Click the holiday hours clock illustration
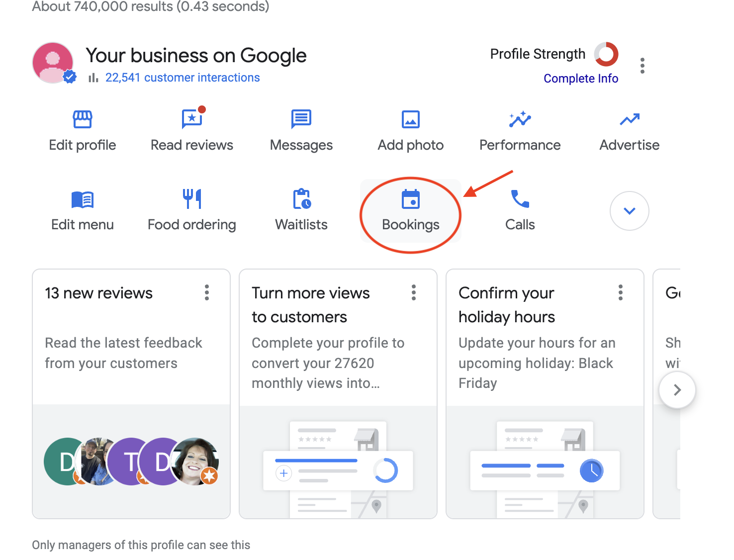 545,469
